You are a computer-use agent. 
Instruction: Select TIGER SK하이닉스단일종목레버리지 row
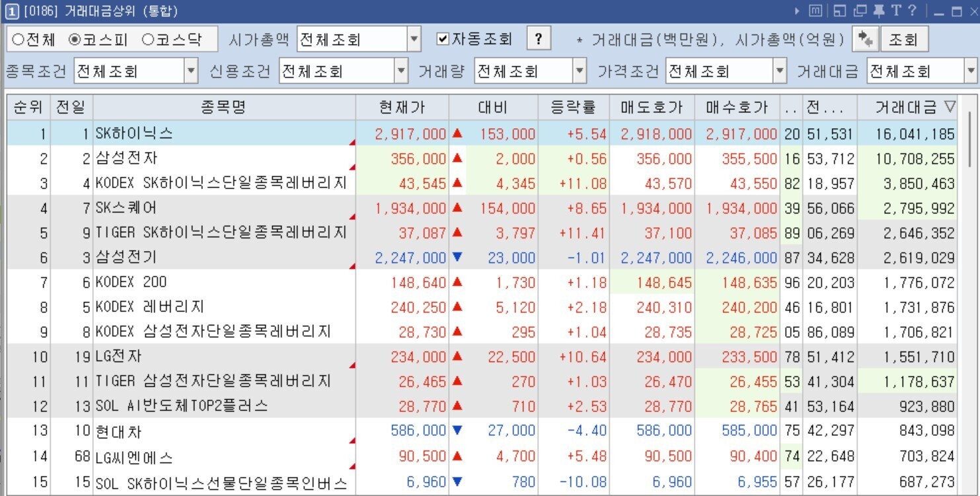click(482, 232)
